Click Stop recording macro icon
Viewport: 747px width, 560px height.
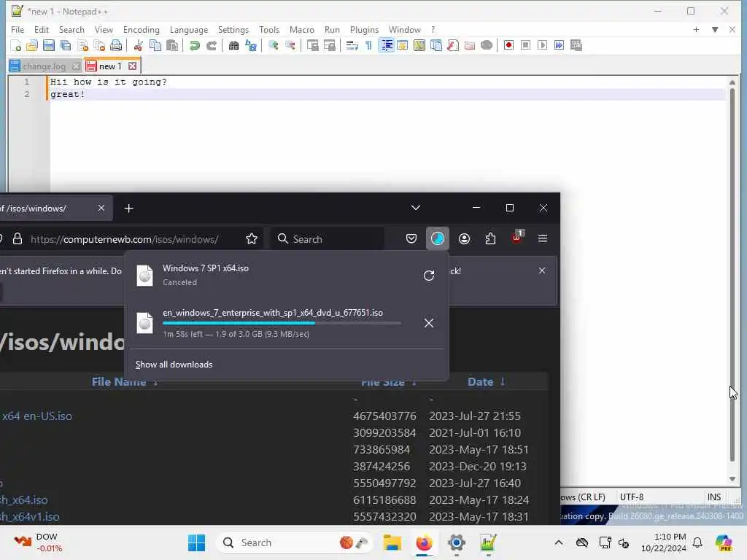(525, 45)
